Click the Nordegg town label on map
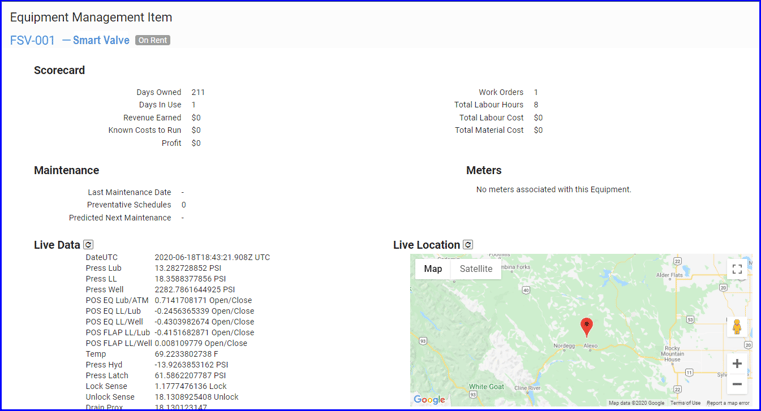 coord(564,346)
